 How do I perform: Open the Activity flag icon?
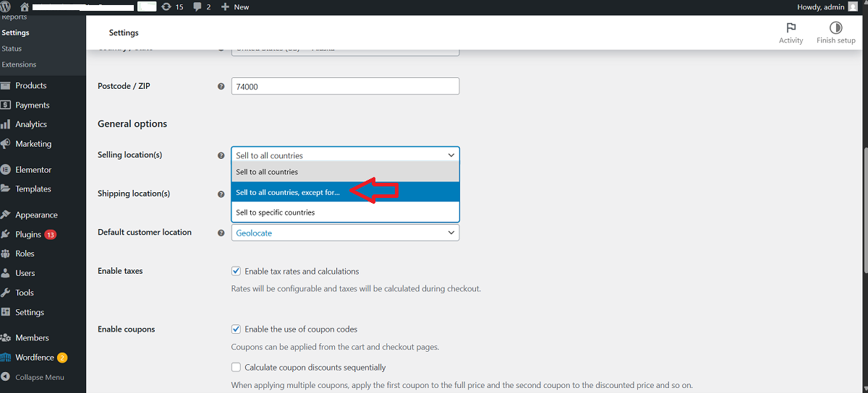[x=791, y=29]
